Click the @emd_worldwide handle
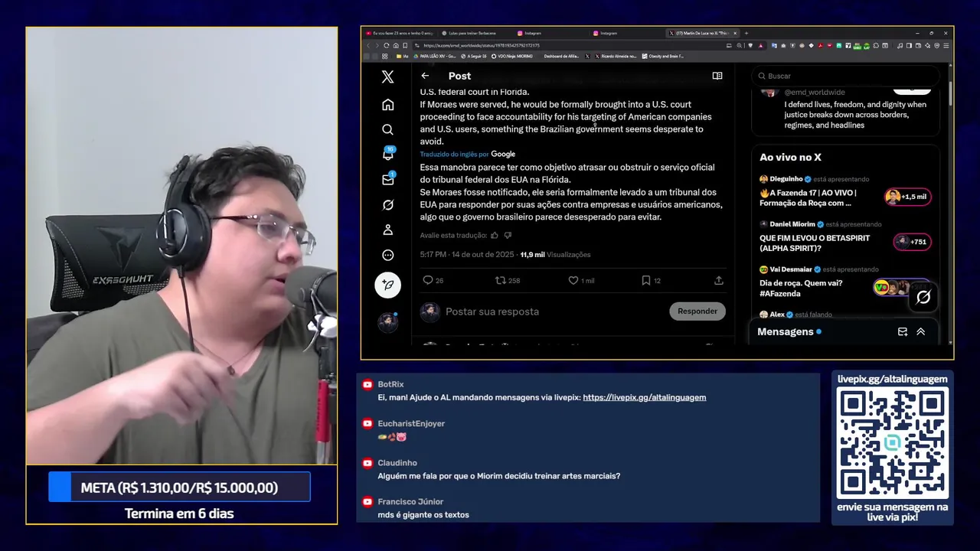Viewport: 980px width, 551px height. coord(815,93)
